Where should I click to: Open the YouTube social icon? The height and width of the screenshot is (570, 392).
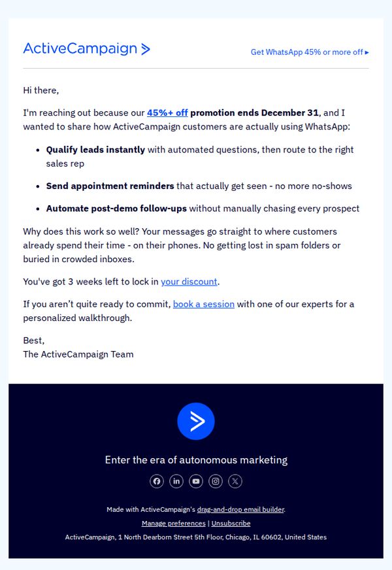pos(196,481)
